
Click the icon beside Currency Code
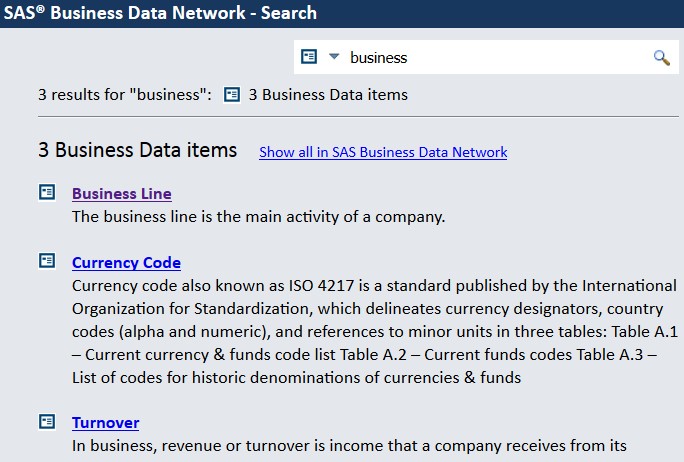[x=47, y=261]
